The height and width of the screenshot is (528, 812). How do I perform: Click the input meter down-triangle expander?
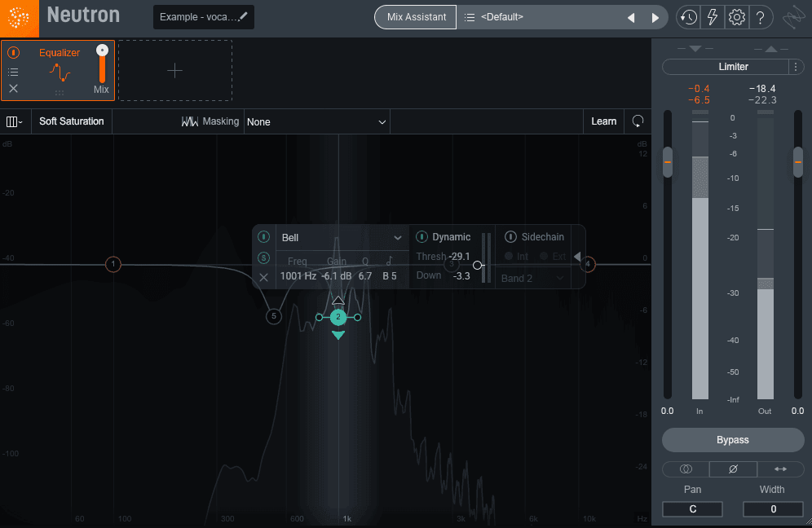pyautogui.click(x=695, y=49)
